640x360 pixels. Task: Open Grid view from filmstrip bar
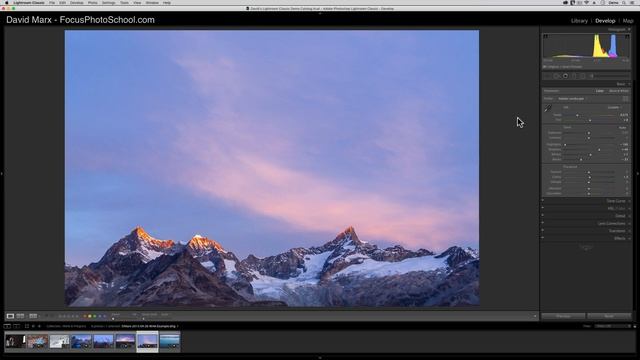[27, 326]
